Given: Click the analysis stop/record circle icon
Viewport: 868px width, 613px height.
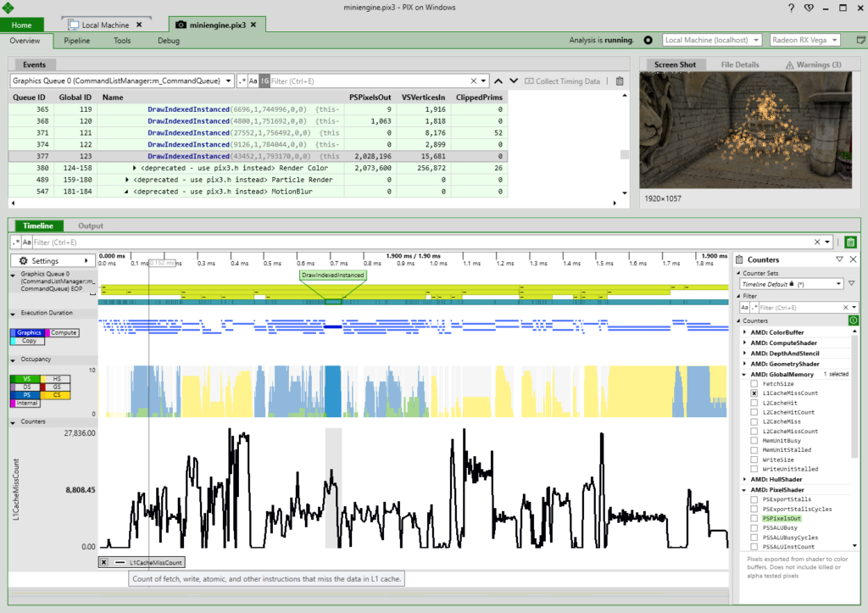Looking at the screenshot, I should (648, 40).
